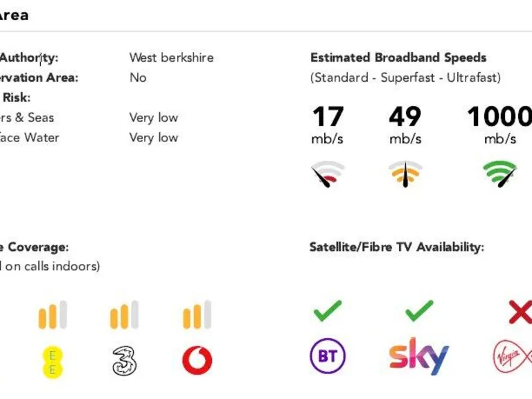Screen dimensions: 532x399
Task: Click the Satellite/Fibre TV Availability heading
Action: coord(396,247)
